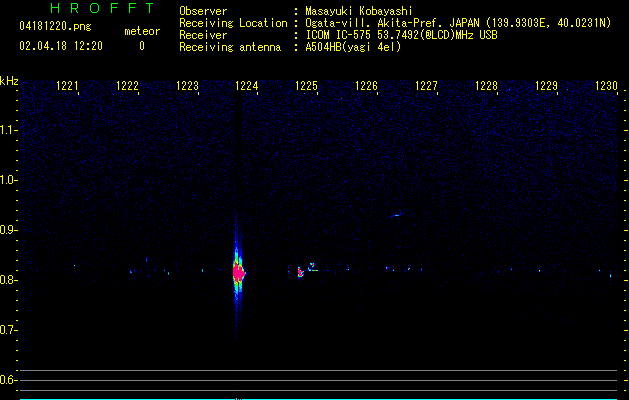Click the Receiver label
This screenshot has height=400, width=629.
(x=203, y=35)
